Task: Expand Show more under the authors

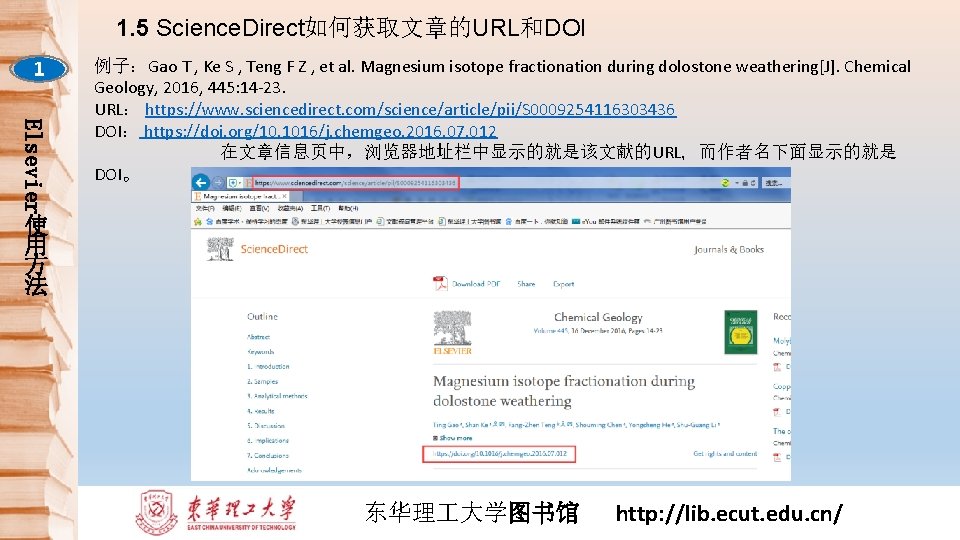Action: [x=452, y=438]
